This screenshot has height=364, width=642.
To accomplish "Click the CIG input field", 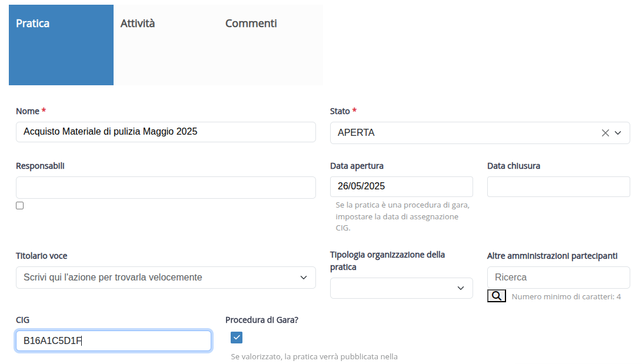I will (x=114, y=340).
